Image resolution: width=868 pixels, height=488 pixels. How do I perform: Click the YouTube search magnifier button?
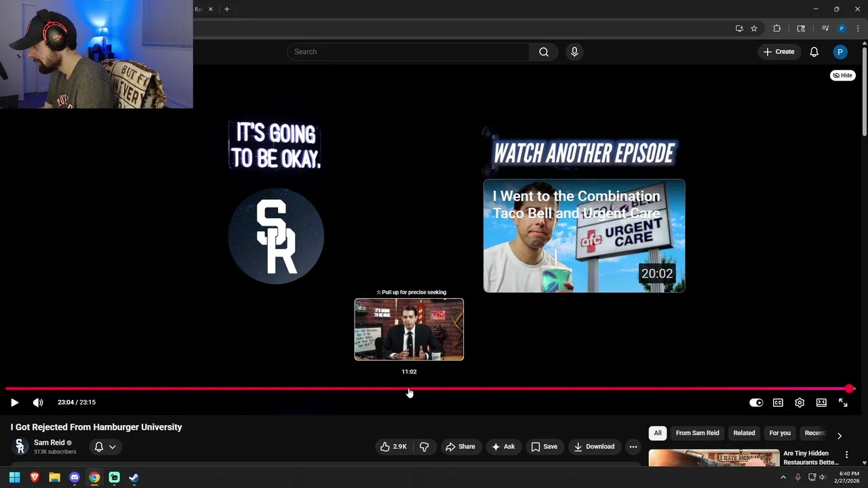(544, 52)
